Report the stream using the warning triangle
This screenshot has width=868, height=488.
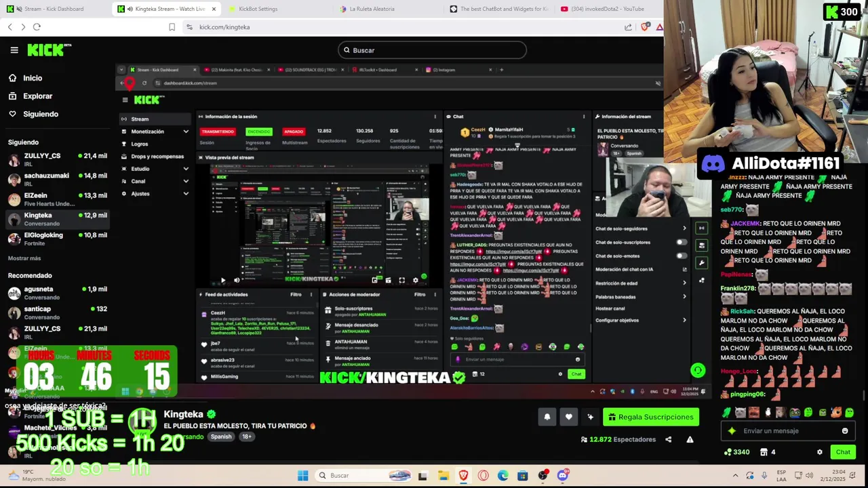click(x=690, y=439)
